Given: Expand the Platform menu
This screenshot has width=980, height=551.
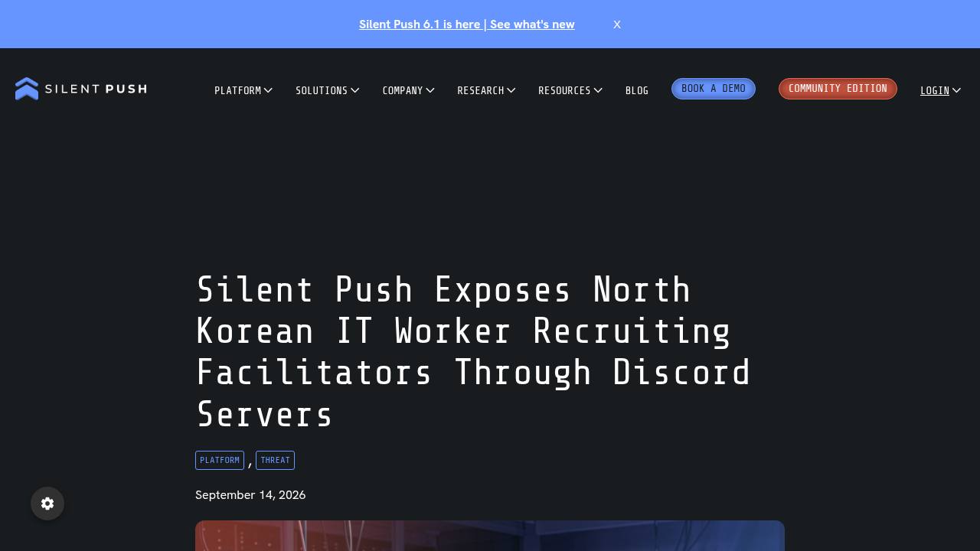Looking at the screenshot, I should click(243, 90).
